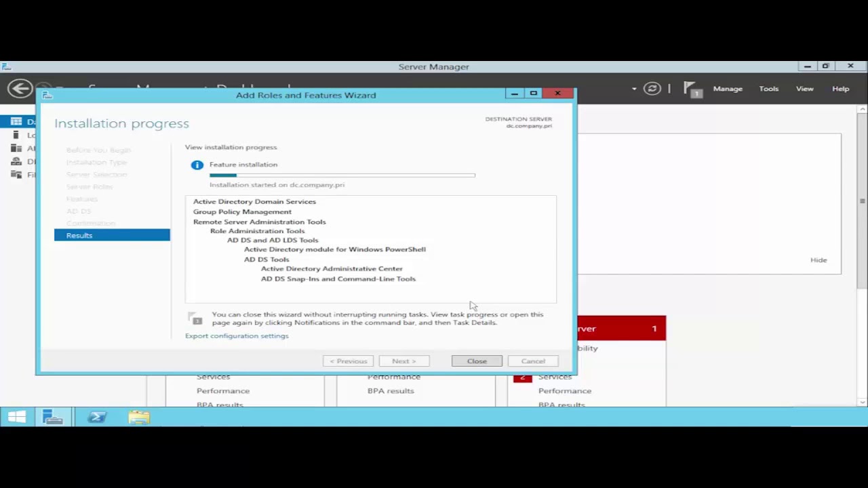Click the Close button in the wizard
The image size is (868, 488).
click(477, 361)
